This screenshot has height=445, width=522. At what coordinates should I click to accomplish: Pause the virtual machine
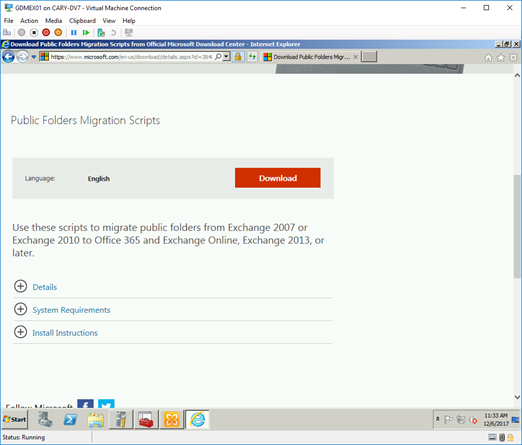[74, 32]
